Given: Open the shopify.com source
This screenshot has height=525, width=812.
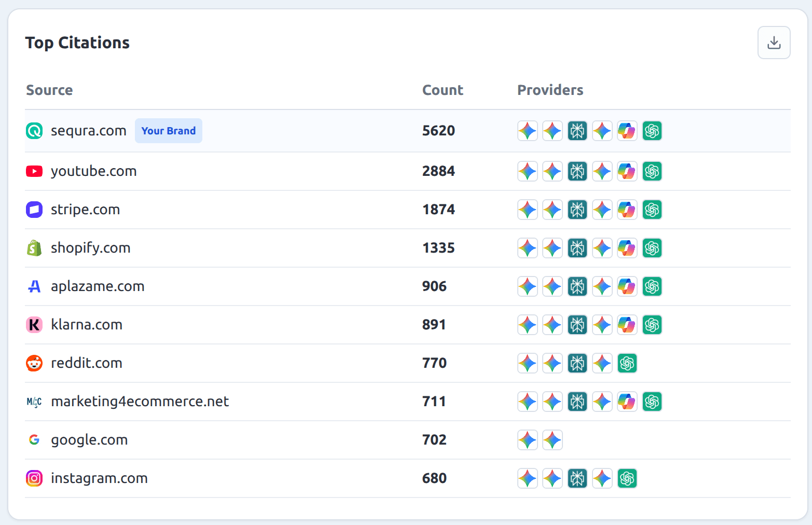Looking at the screenshot, I should (91, 248).
